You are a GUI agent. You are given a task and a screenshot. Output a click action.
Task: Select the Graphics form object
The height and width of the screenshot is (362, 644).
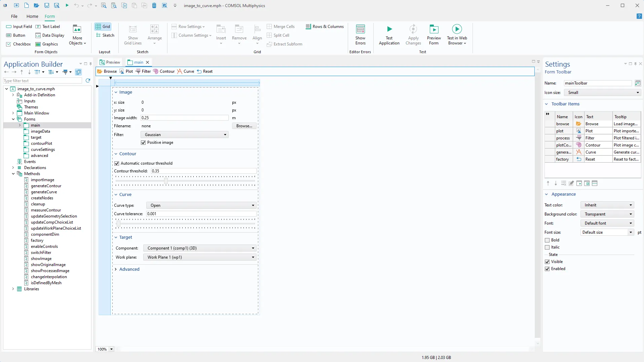pos(46,44)
